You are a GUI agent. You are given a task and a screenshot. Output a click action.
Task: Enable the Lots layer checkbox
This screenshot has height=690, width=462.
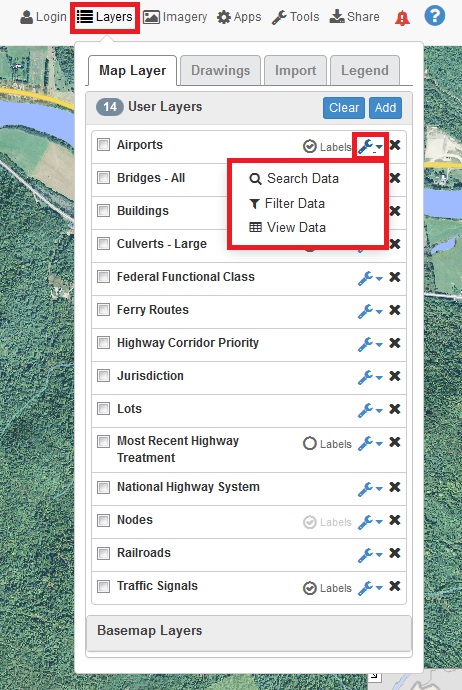103,408
